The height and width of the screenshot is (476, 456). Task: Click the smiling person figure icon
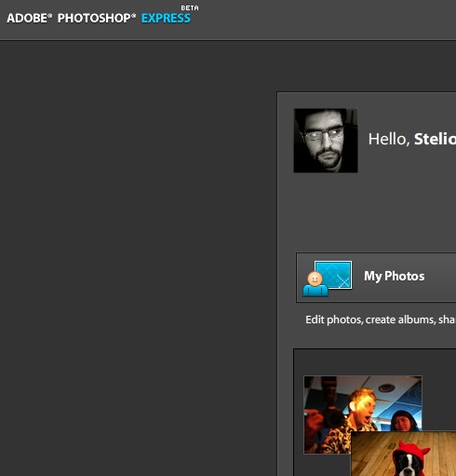click(315, 284)
